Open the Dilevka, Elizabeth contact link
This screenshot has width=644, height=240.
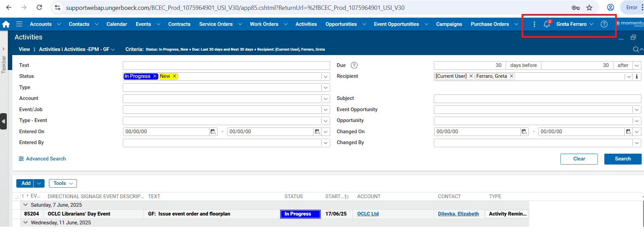click(x=458, y=214)
